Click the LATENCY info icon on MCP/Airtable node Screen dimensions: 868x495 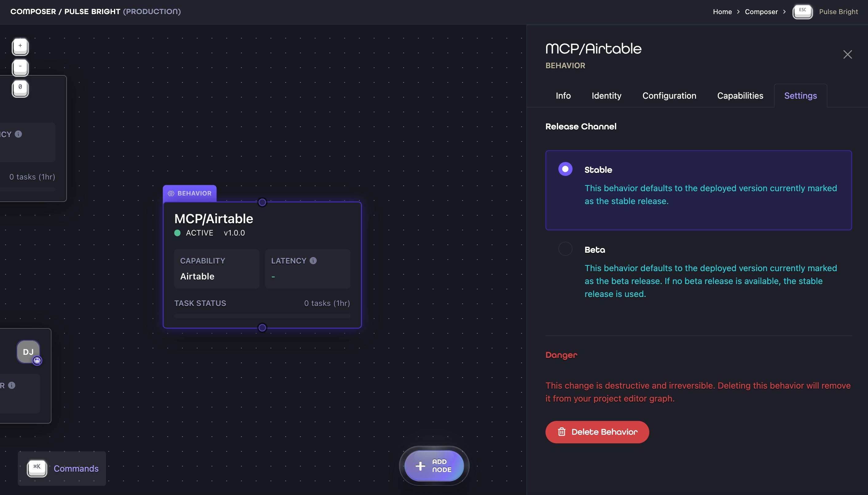tap(313, 260)
